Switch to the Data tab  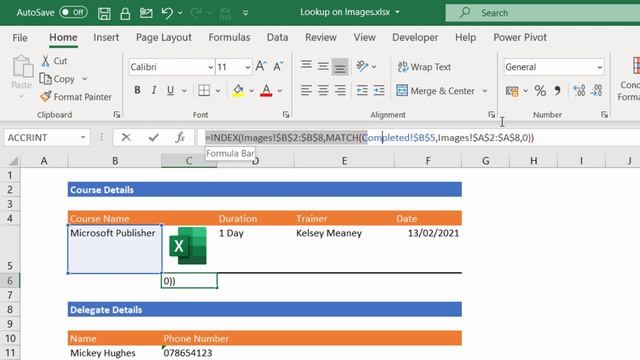(x=278, y=38)
